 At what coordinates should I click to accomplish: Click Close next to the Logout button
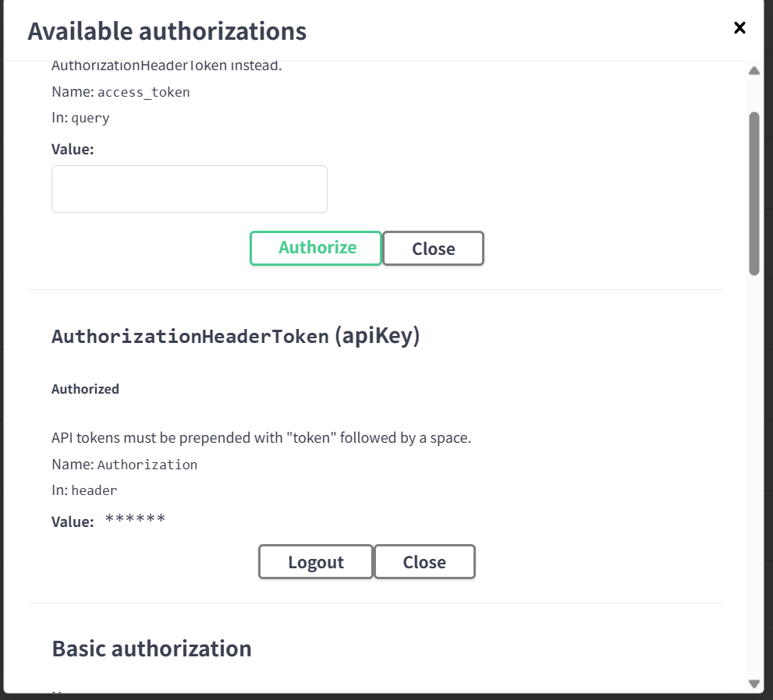(x=424, y=562)
